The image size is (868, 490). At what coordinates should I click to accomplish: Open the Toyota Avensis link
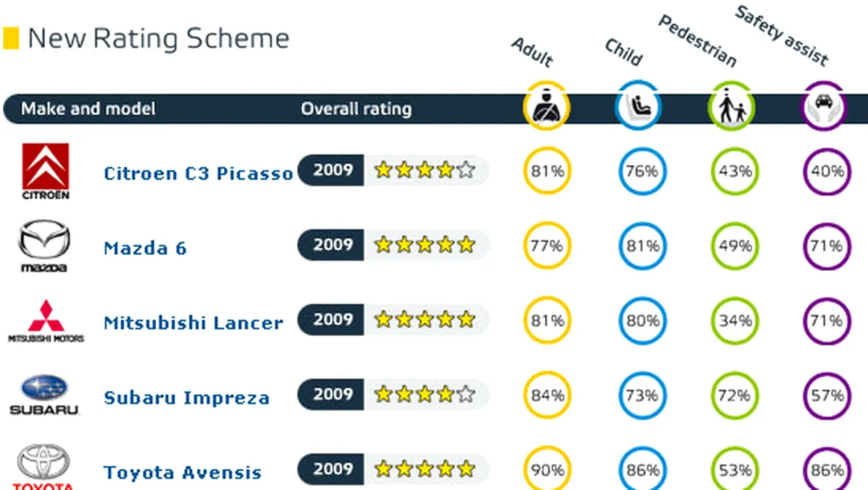click(x=183, y=472)
